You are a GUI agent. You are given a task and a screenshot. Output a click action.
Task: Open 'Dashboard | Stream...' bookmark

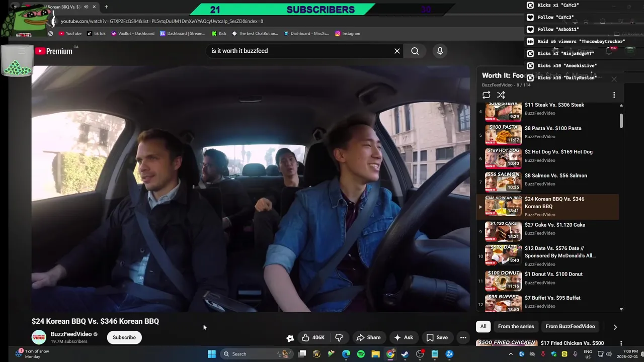click(183, 34)
